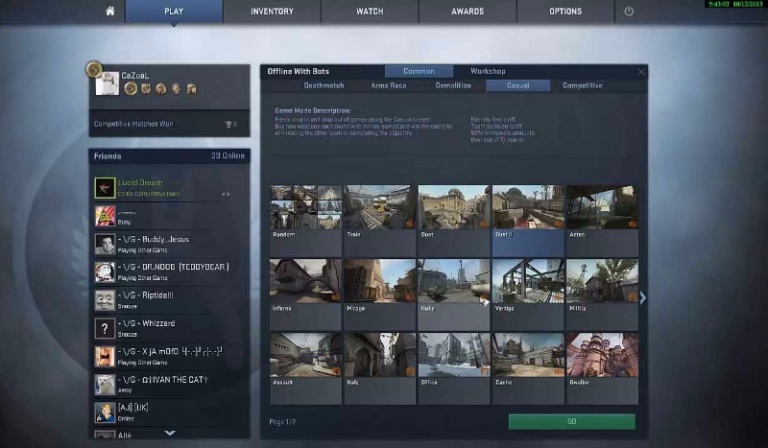
Task: Select the second medal under CaZuaL
Action: (146, 88)
